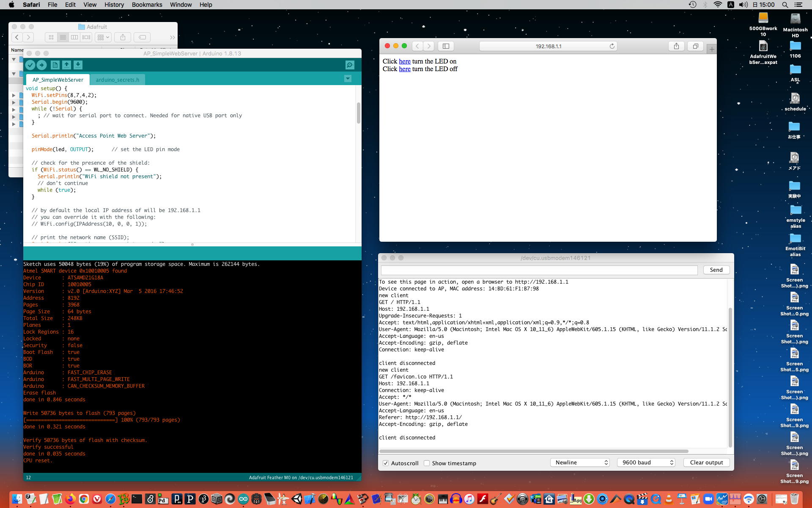
Task: Open the 9600 baud rate dropdown
Action: tap(646, 463)
